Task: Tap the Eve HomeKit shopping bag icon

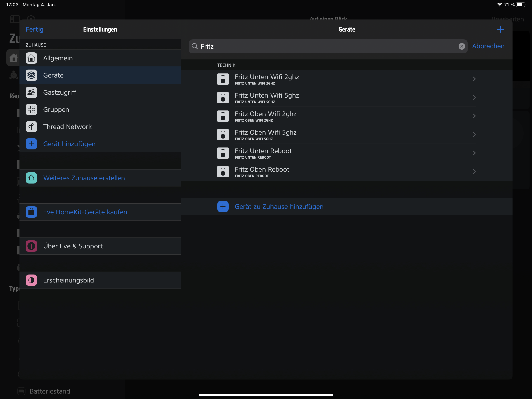Action: click(31, 212)
